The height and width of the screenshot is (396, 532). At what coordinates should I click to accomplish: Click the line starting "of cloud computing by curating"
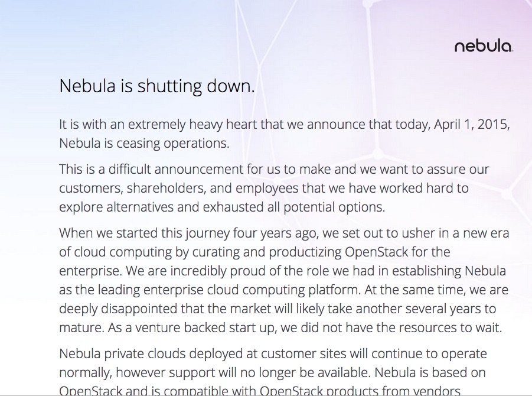point(254,252)
